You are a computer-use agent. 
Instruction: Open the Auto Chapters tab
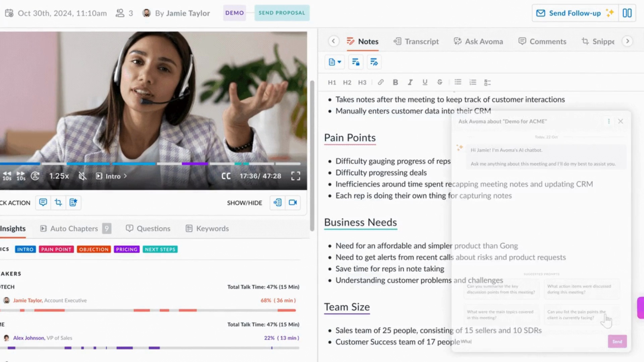click(74, 229)
